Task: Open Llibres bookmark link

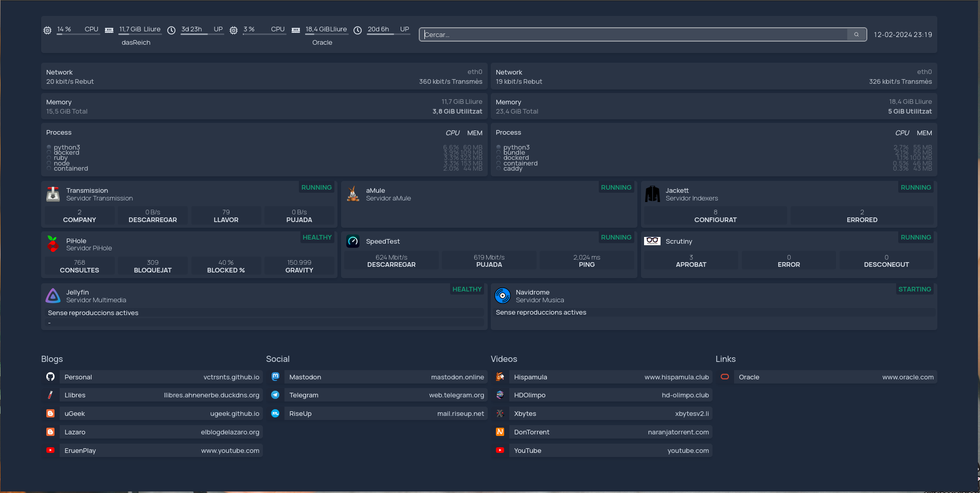Action: [161, 395]
